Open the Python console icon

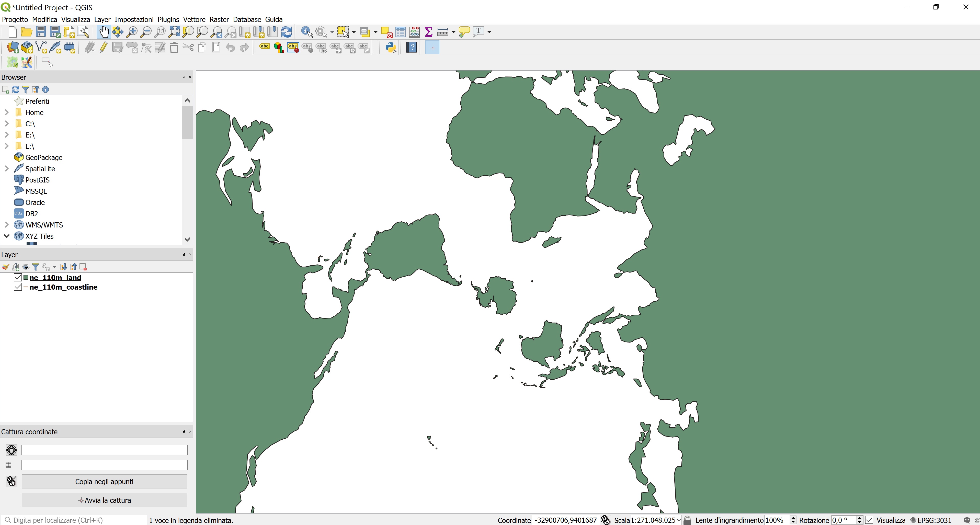tap(391, 48)
